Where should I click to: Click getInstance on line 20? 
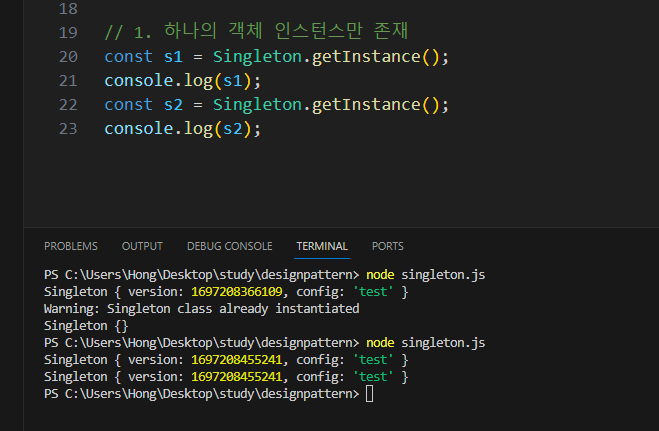tap(366, 57)
